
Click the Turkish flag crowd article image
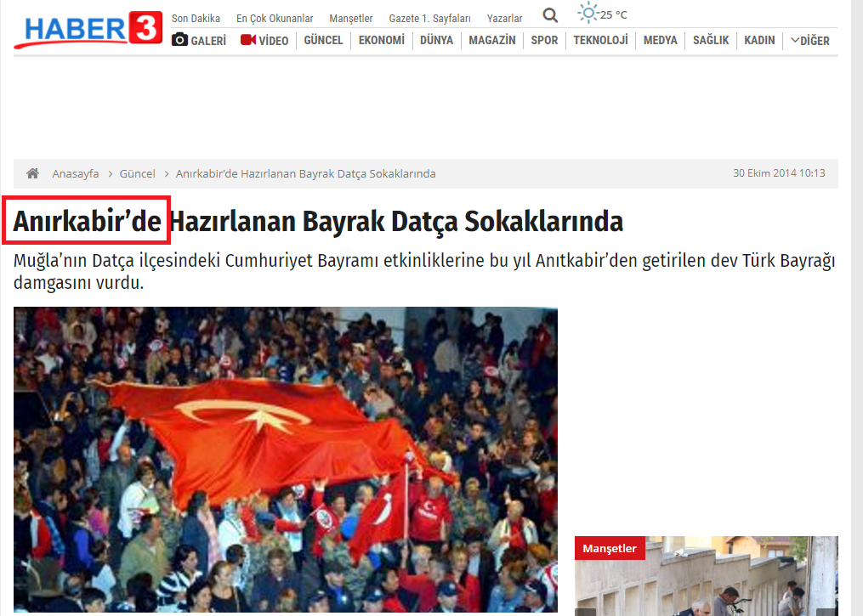click(x=285, y=459)
